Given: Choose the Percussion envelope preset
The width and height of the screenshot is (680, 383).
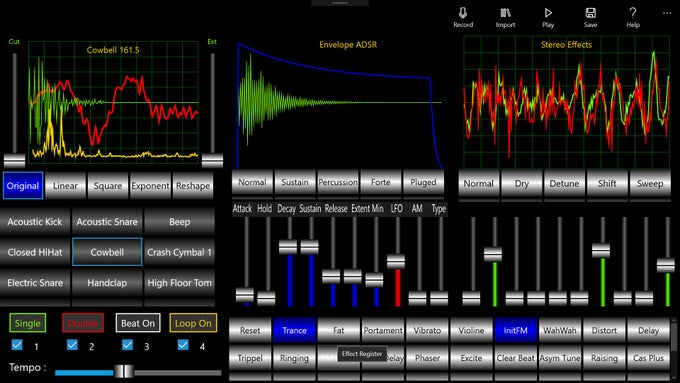Looking at the screenshot, I should [338, 182].
